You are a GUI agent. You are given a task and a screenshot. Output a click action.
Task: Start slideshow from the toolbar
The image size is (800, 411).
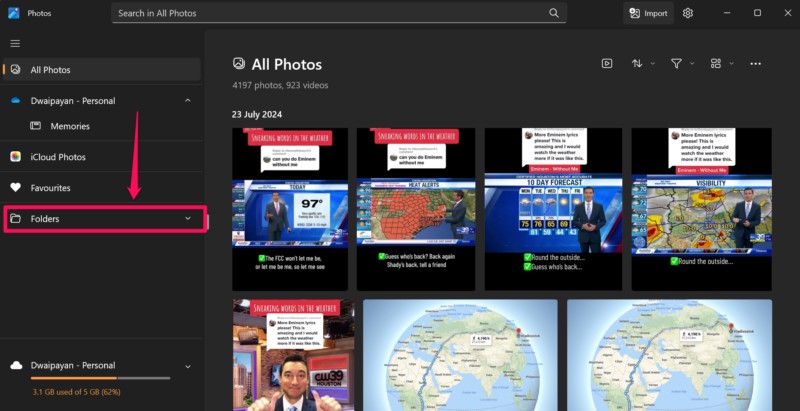coord(606,64)
